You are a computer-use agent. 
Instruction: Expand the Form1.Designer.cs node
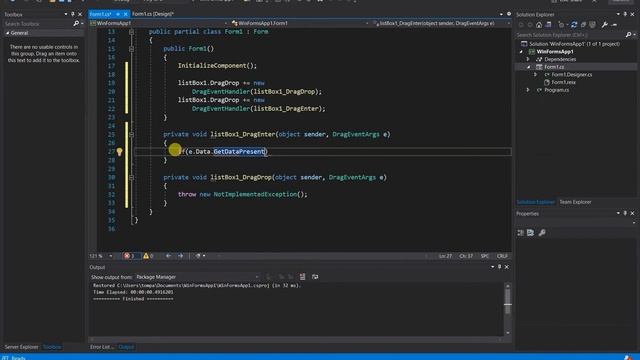(x=536, y=75)
